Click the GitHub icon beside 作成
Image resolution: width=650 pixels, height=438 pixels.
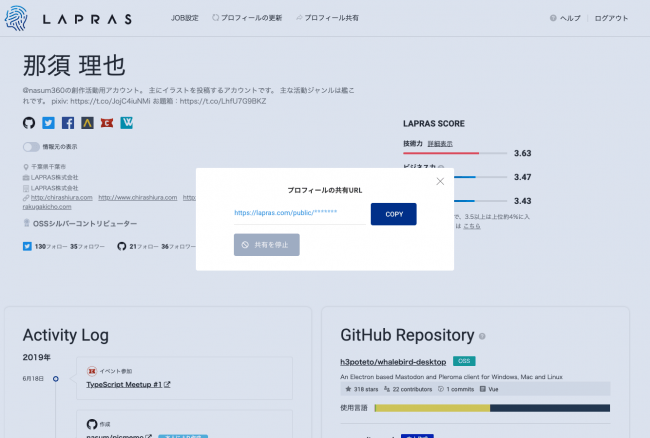(x=92, y=424)
